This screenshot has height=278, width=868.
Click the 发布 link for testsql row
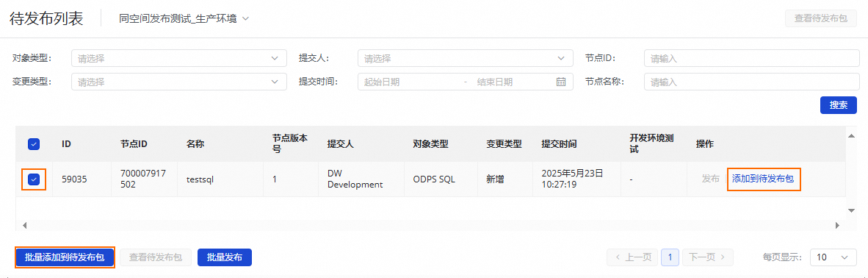pos(710,179)
